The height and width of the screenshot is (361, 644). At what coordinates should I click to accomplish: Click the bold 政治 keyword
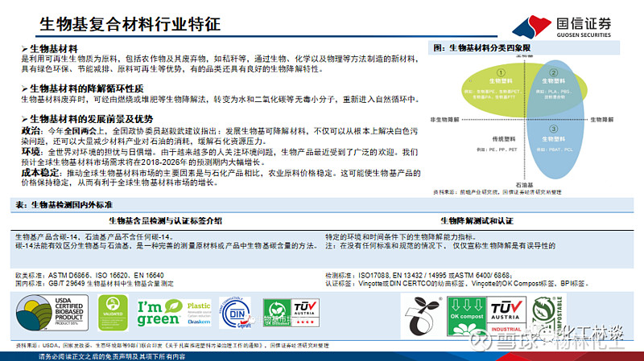pos(31,131)
